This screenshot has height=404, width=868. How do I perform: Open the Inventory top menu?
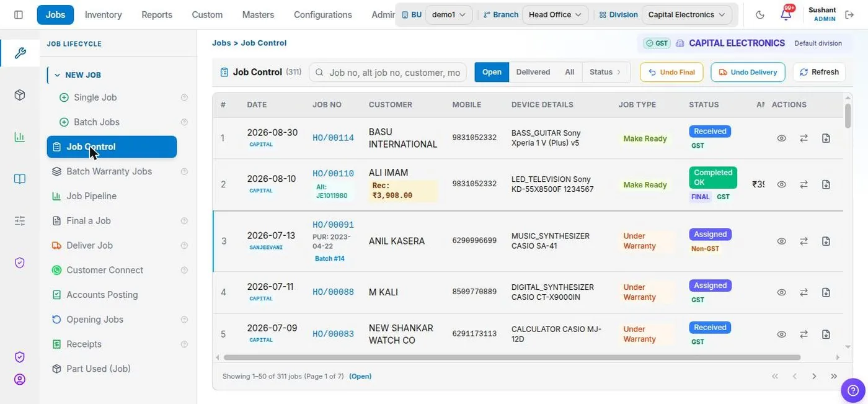(x=104, y=14)
